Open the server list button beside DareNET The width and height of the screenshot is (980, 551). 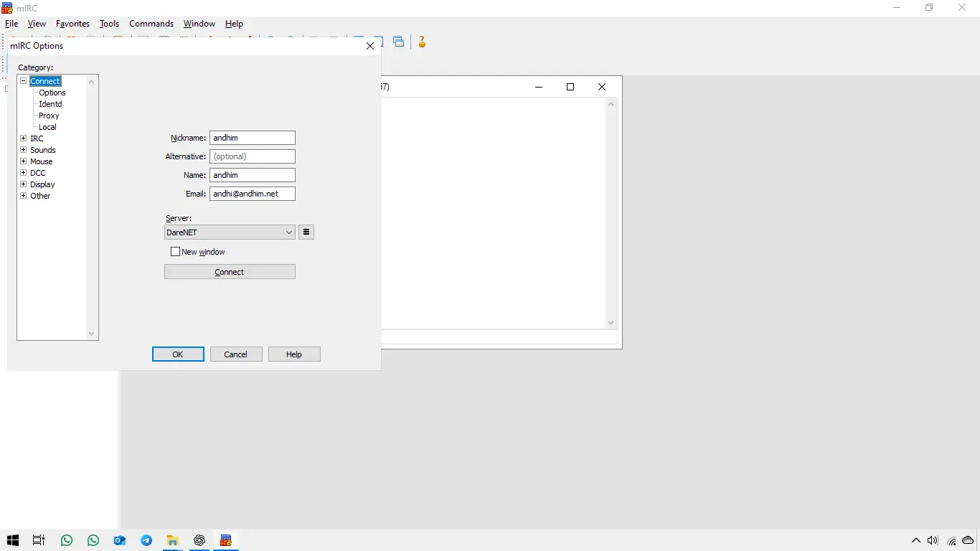306,232
